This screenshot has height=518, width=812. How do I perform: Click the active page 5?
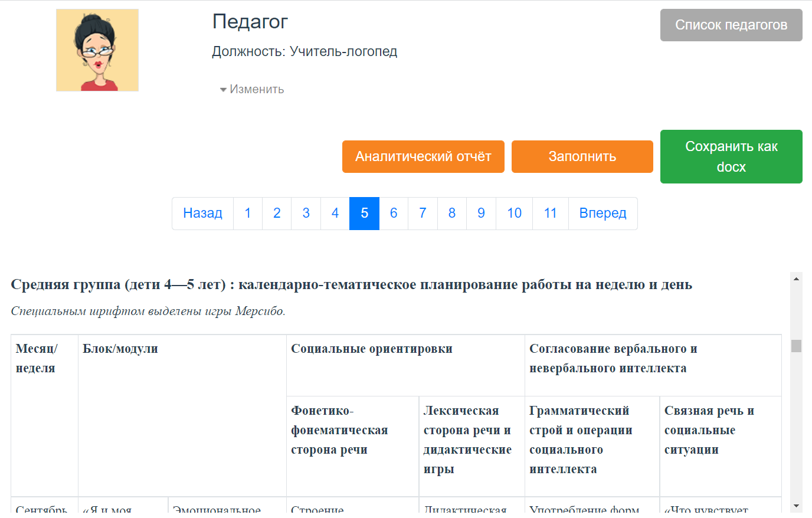click(x=364, y=213)
